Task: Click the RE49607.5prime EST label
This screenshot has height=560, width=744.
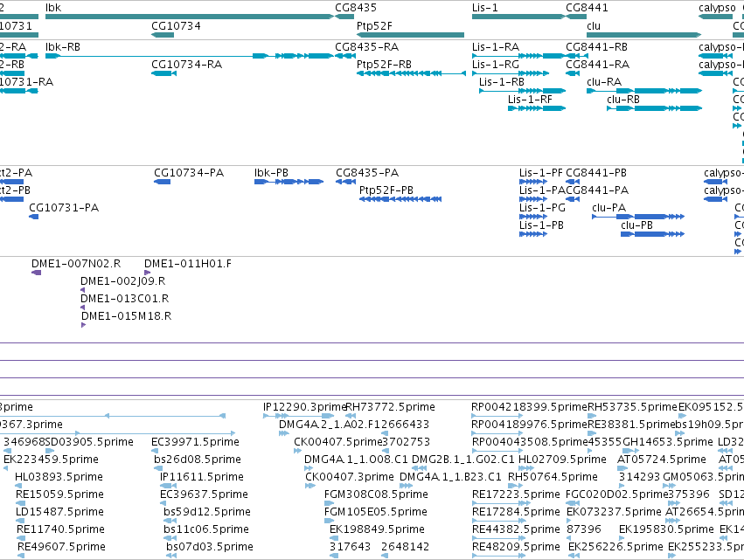Action: [x=61, y=547]
